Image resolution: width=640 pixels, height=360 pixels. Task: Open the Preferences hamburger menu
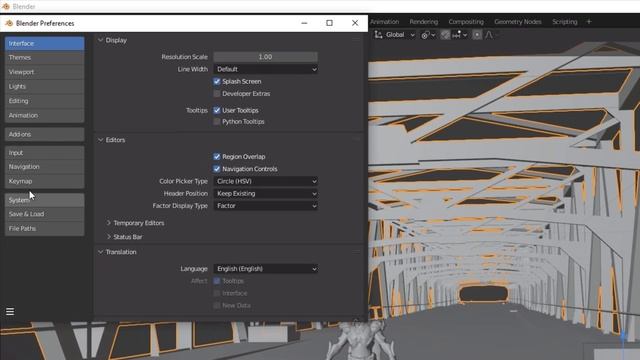[x=10, y=312]
